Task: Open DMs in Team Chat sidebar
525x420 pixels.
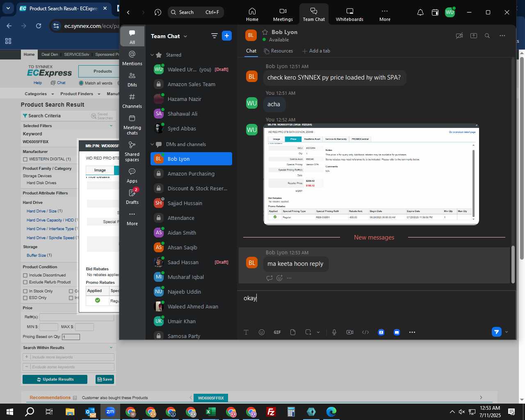Action: pos(132,79)
